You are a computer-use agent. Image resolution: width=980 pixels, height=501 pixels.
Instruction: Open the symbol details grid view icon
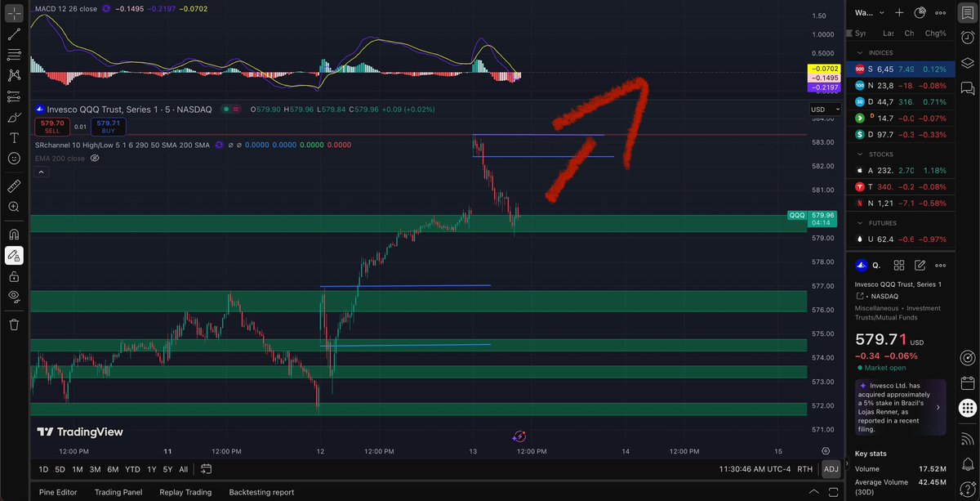[899, 265]
